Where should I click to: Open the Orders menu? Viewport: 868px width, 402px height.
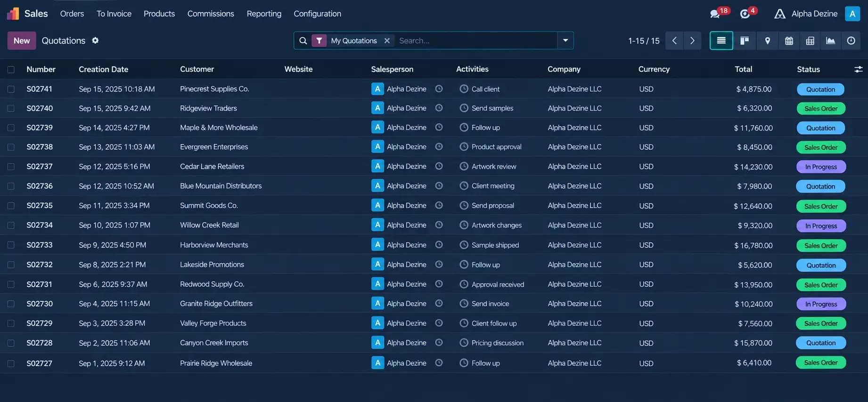pyautogui.click(x=72, y=14)
